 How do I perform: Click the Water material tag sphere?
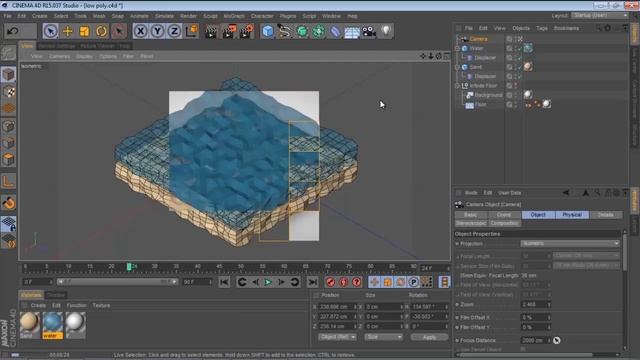click(x=528, y=48)
